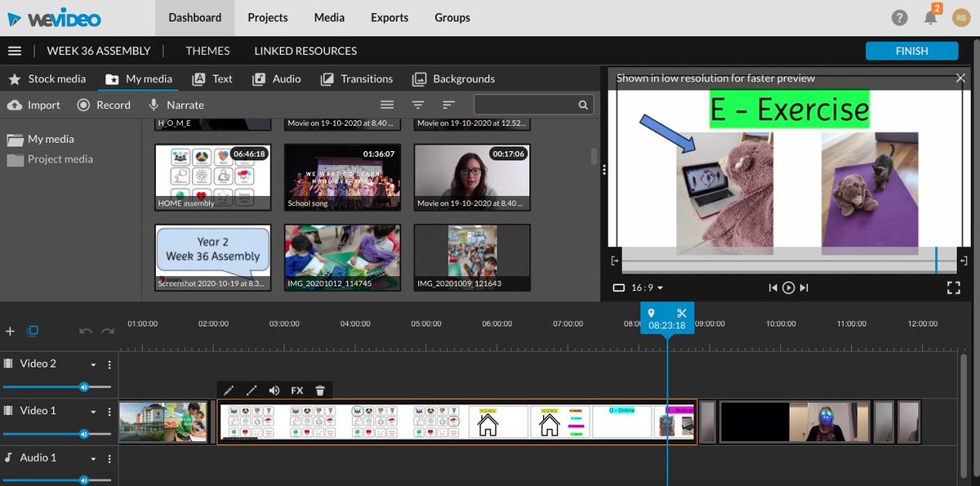980x486 pixels.
Task: Open the clip resize/scale tool icon
Action: click(x=251, y=390)
